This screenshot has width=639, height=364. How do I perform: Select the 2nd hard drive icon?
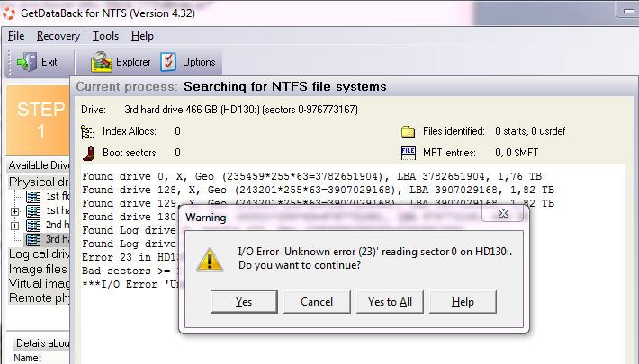coord(33,226)
